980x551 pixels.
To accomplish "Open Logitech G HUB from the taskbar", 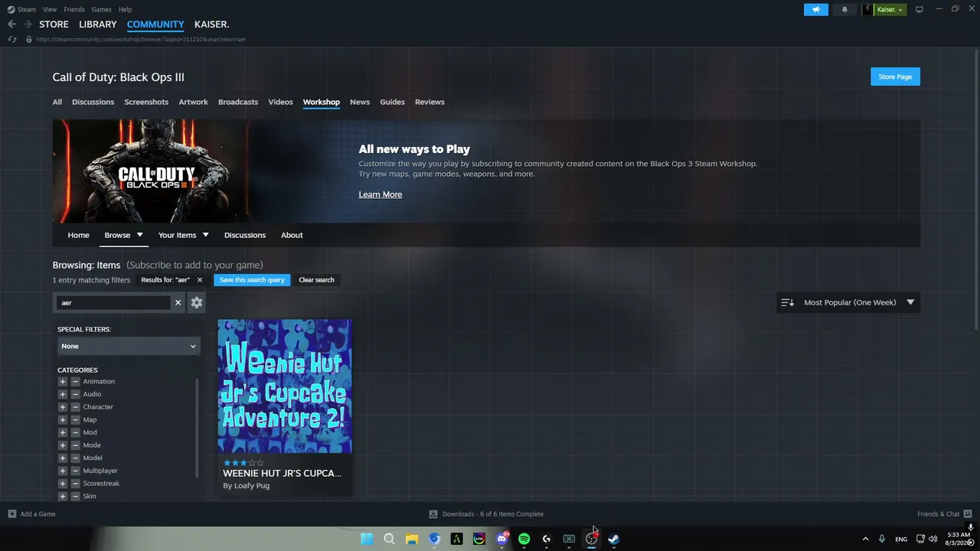I will [547, 539].
